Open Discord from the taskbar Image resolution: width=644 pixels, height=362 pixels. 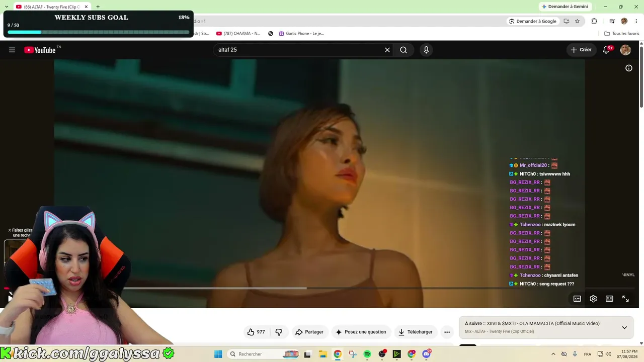(427, 354)
